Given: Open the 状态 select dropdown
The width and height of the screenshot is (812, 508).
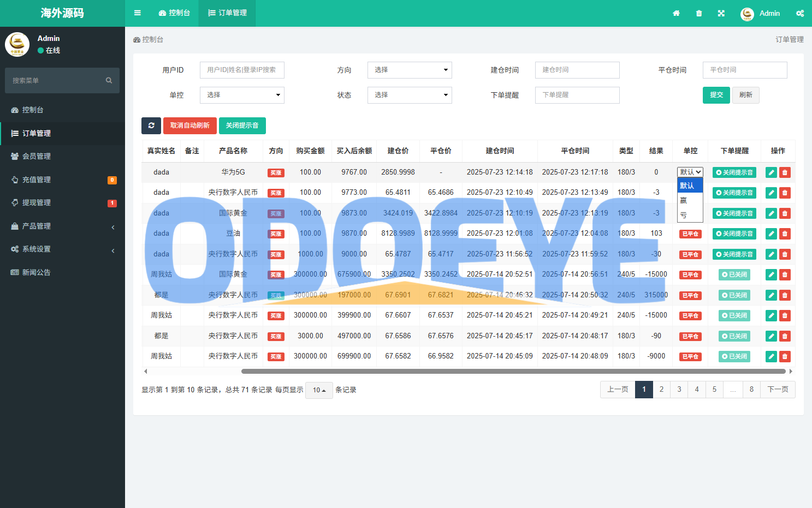Looking at the screenshot, I should click(410, 95).
